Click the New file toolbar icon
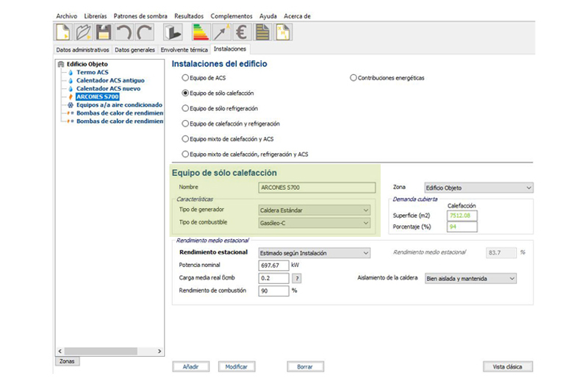 click(x=63, y=32)
